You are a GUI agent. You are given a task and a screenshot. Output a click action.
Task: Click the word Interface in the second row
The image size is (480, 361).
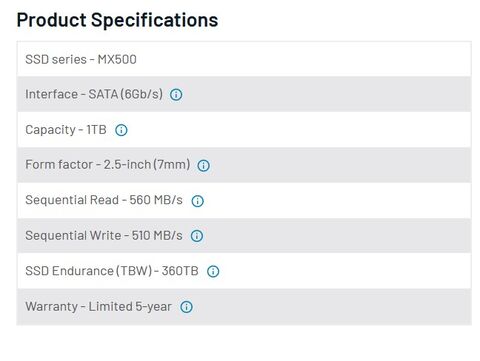(x=52, y=94)
